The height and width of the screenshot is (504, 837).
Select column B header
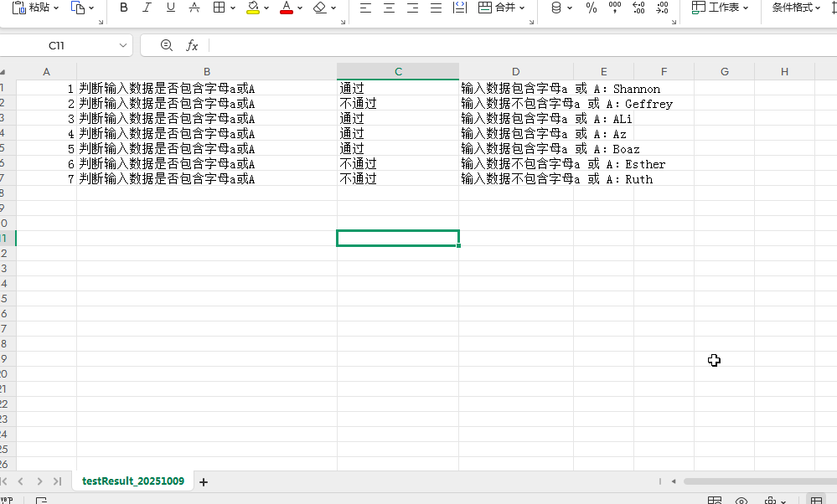pos(207,71)
